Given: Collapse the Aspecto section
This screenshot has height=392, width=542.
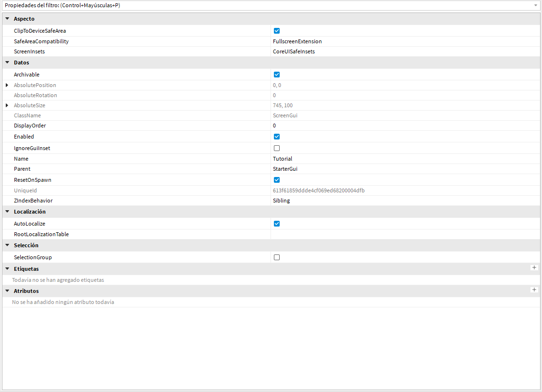Looking at the screenshot, I should pos(7,18).
